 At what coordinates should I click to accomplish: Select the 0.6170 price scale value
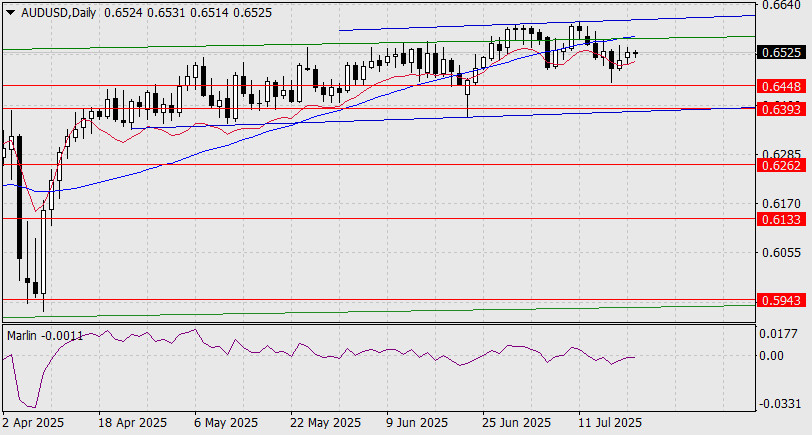781,203
